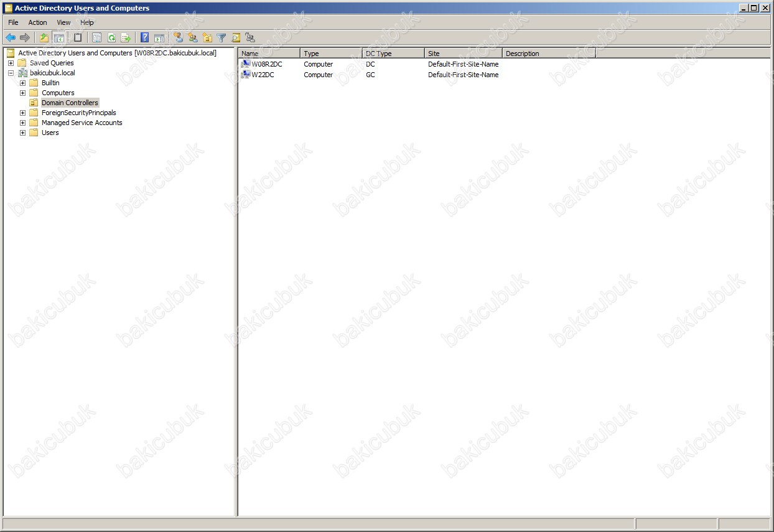
Task: Click the Back arrow in the toolbar
Action: pyautogui.click(x=11, y=38)
